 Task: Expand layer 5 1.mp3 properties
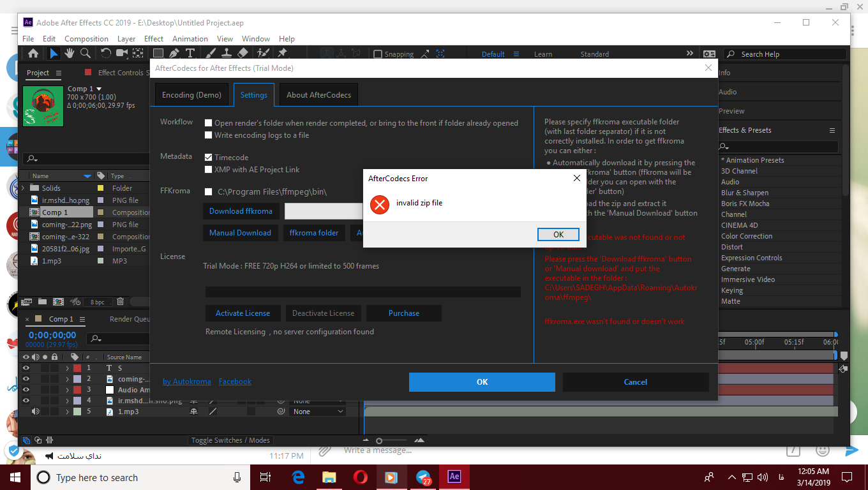tap(67, 412)
